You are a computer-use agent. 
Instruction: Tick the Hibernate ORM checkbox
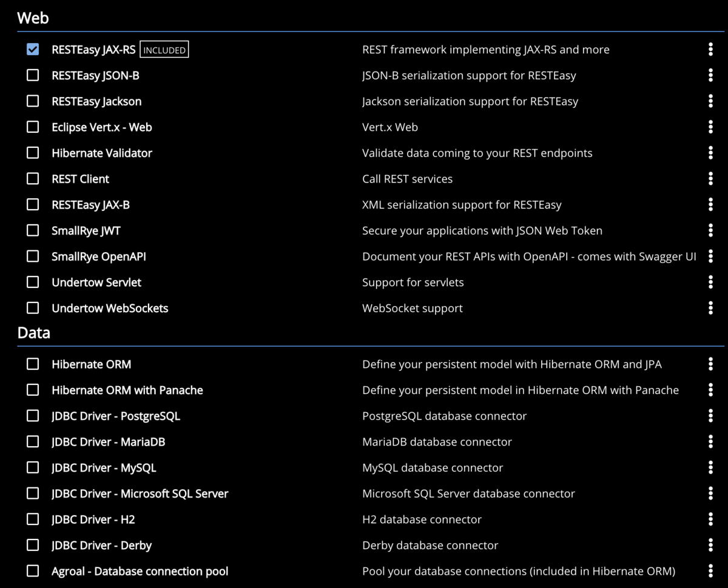point(33,364)
